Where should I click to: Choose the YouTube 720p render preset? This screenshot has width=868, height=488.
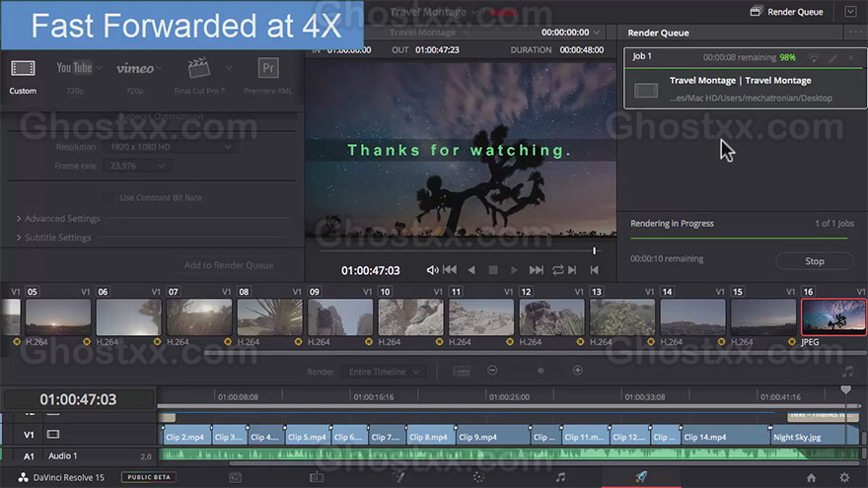pos(74,68)
